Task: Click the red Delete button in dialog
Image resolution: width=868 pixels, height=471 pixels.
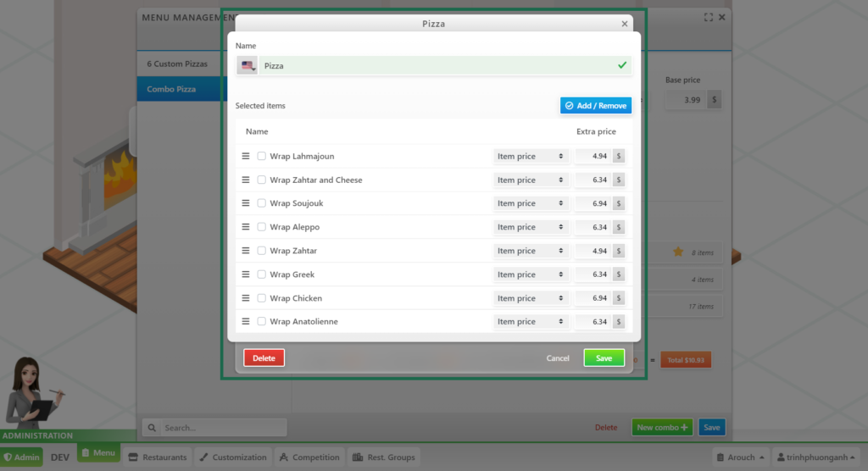Action: coord(264,358)
